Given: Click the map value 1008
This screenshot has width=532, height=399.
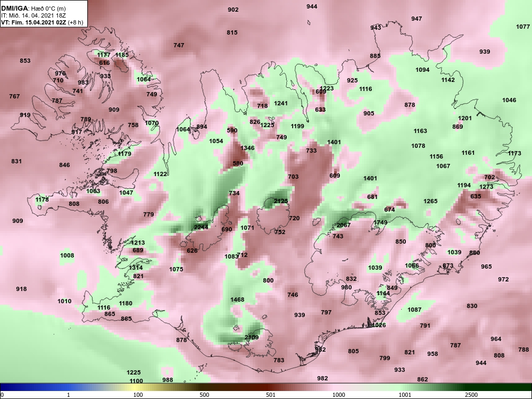Looking at the screenshot, I should (67, 255).
